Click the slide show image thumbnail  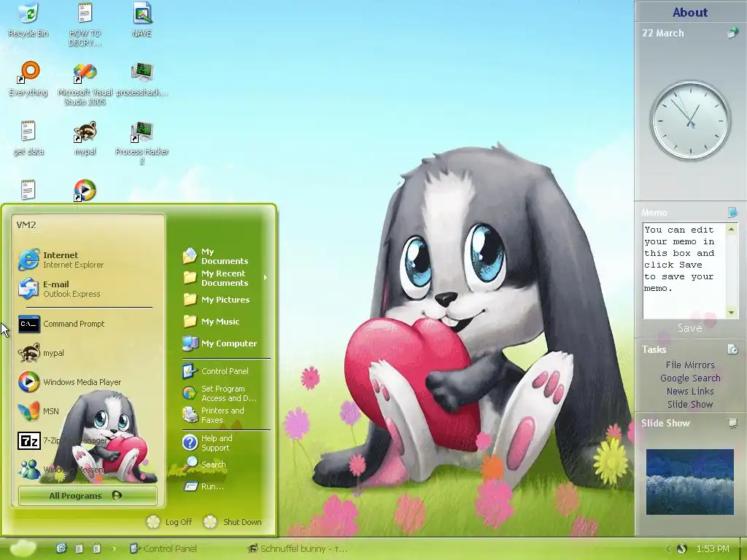[x=690, y=481]
